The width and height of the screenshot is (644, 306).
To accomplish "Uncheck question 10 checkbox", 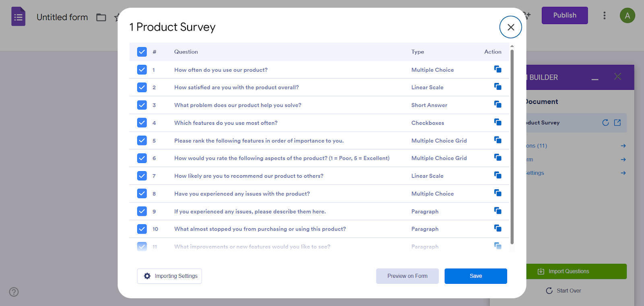I will pyautogui.click(x=142, y=229).
